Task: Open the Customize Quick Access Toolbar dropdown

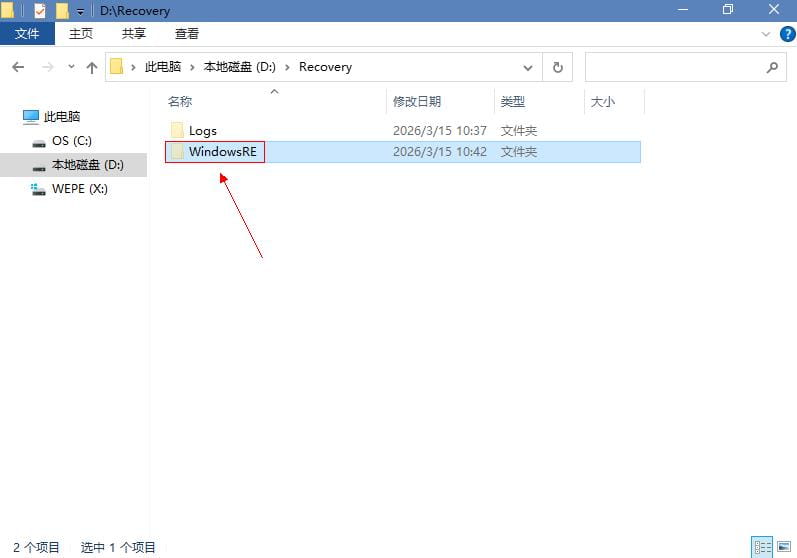Action: point(80,11)
